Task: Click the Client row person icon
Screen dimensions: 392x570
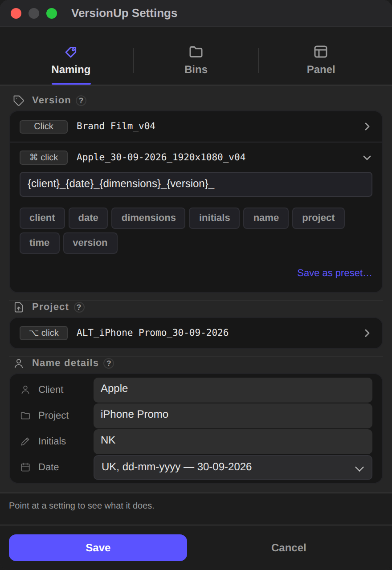Action: pos(25,390)
